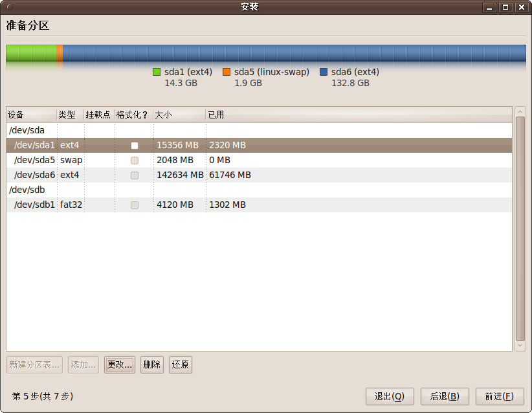Toggle format checkbox for /dev/sda6

tap(135, 175)
